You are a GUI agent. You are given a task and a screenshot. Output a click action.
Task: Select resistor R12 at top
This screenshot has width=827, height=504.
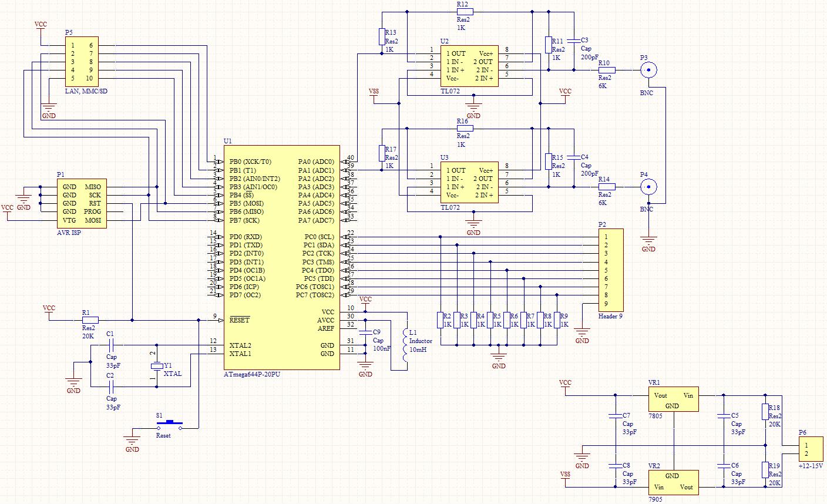pos(465,11)
